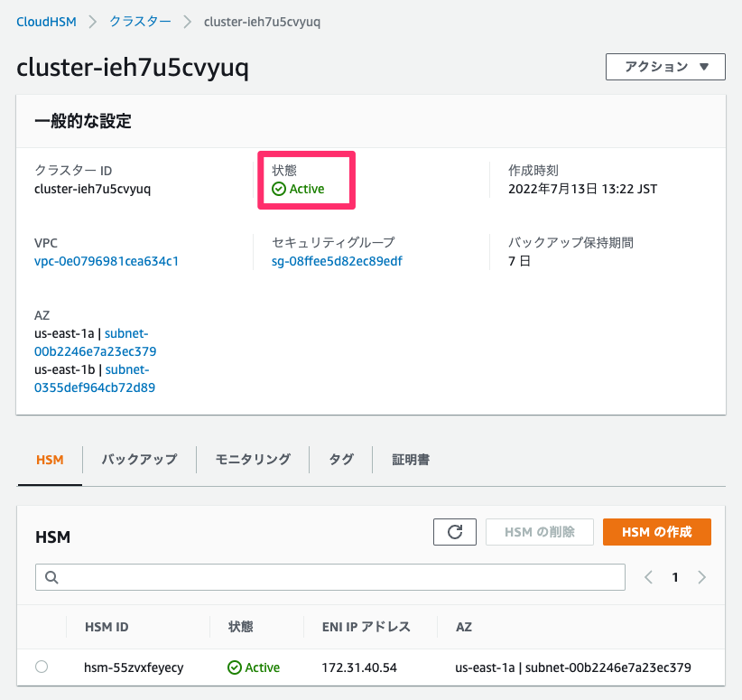
Task: Go to next page with right chevron
Action: point(701,576)
